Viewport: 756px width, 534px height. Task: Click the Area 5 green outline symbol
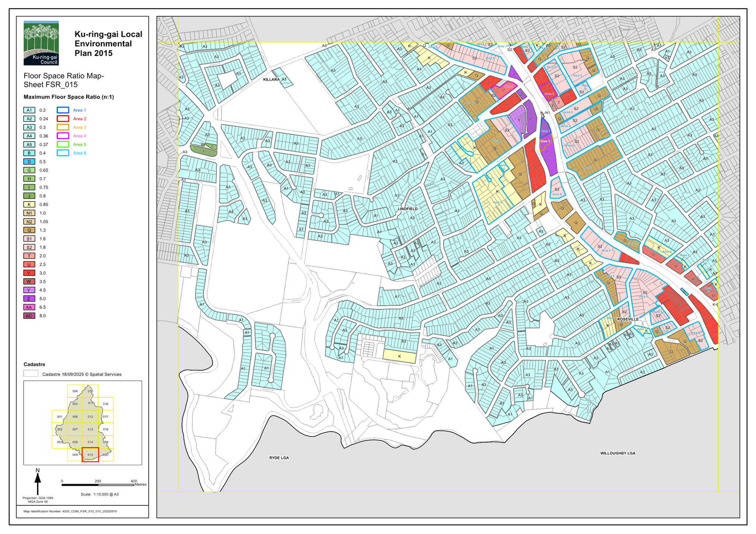[63, 144]
